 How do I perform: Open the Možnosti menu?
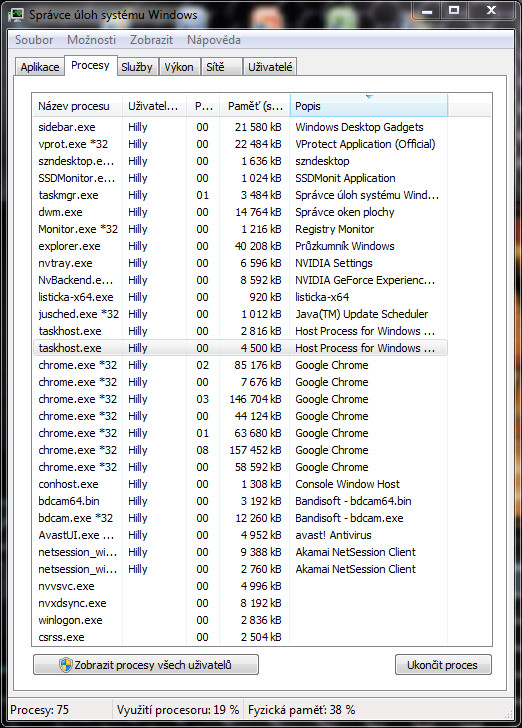pos(91,40)
